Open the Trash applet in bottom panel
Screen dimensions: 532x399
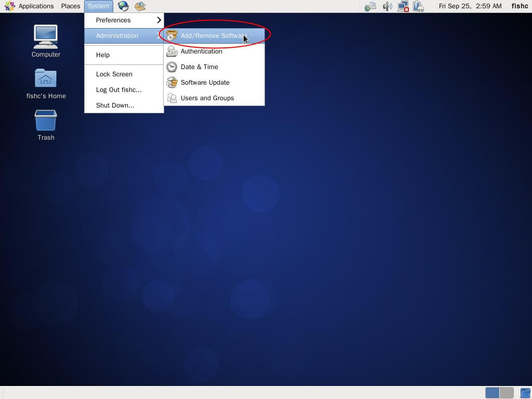click(525, 393)
